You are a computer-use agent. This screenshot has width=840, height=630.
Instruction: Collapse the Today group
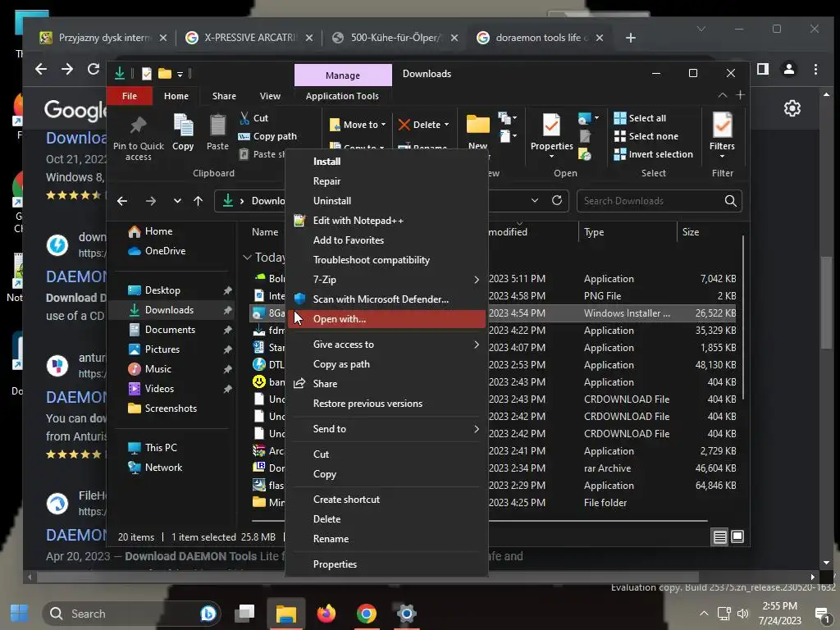pos(247,258)
